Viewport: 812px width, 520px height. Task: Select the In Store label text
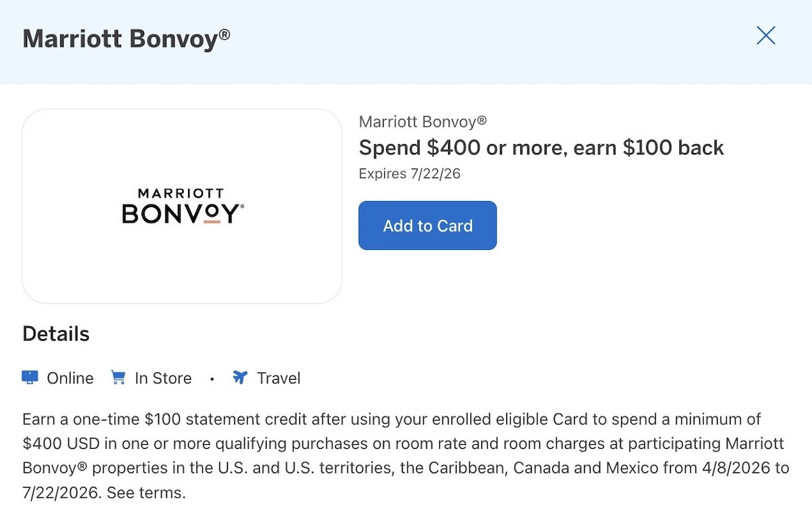point(163,378)
